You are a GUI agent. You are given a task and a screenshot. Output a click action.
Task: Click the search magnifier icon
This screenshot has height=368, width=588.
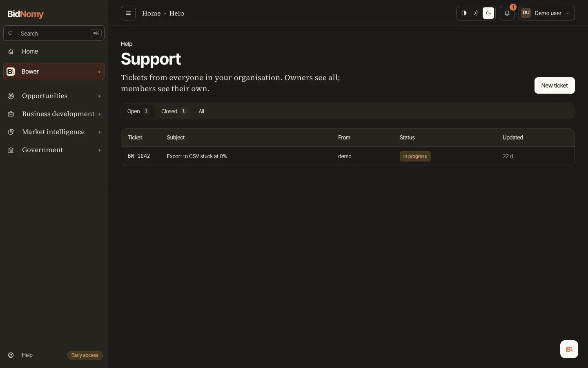coord(11,34)
